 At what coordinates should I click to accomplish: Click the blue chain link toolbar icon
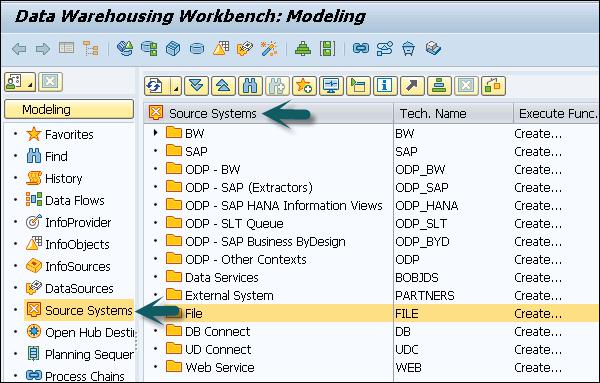tap(361, 49)
